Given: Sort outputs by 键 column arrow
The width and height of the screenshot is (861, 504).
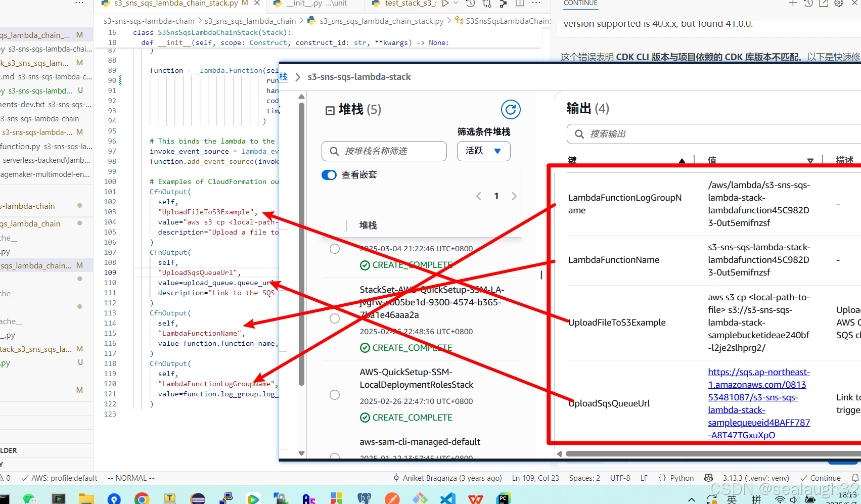Looking at the screenshot, I should [682, 161].
